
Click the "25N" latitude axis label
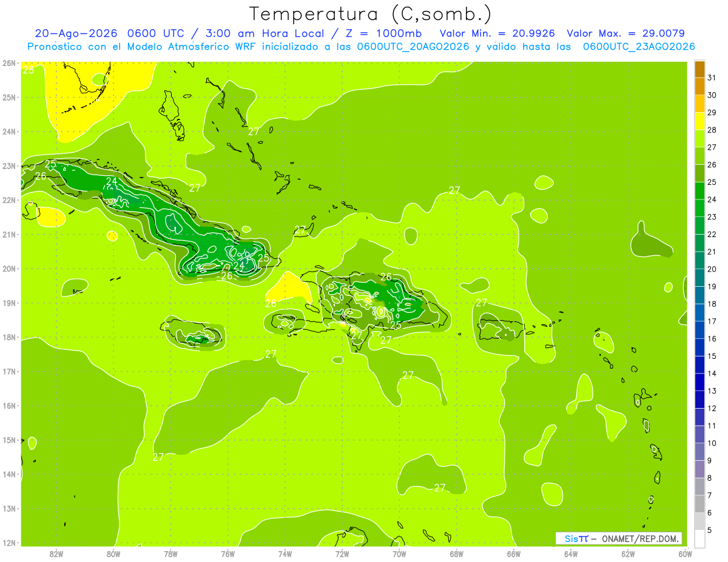click(9, 97)
